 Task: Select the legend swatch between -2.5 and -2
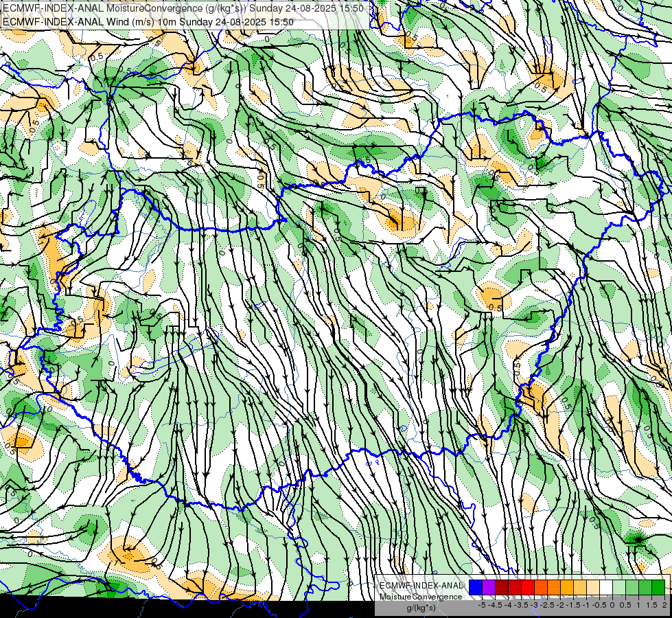click(x=554, y=587)
